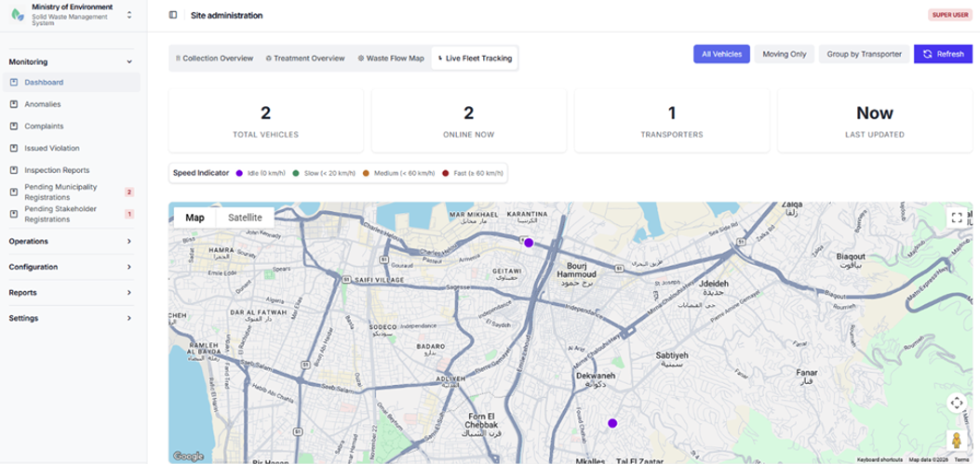The height and width of the screenshot is (464, 980).
Task: Select the All Vehicles filter
Action: (x=721, y=54)
